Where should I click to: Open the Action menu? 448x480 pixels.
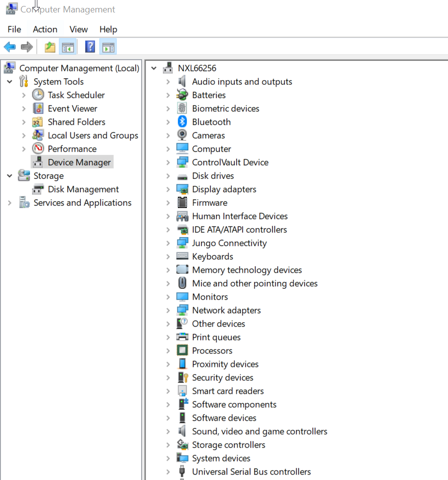point(45,29)
